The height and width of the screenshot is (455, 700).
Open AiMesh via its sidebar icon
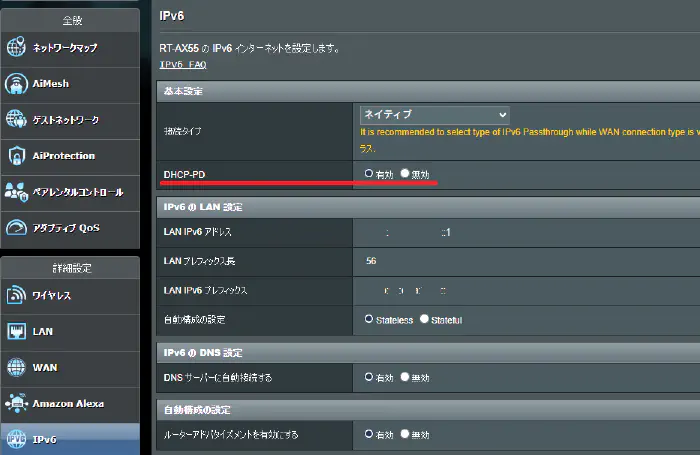(x=17, y=84)
